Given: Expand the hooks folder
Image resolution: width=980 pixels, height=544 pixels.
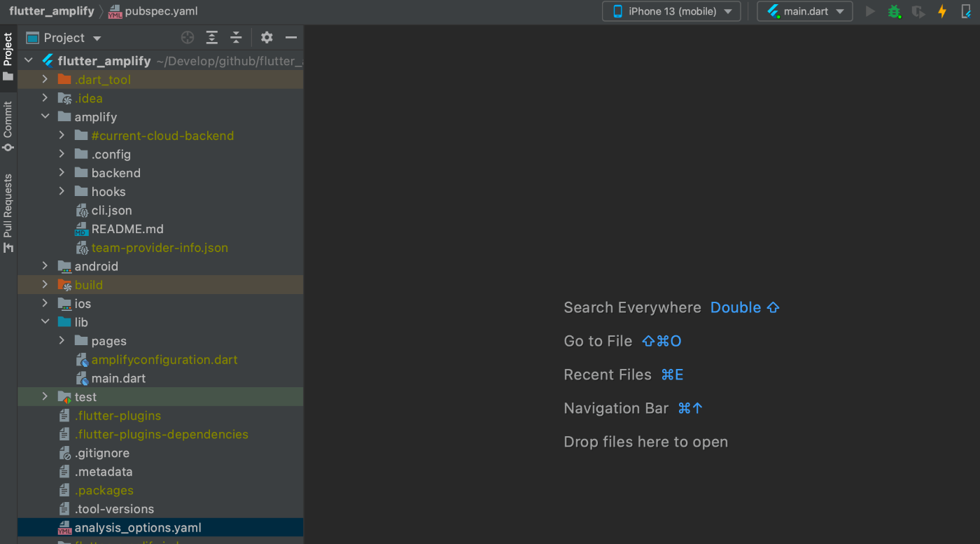Looking at the screenshot, I should 62,192.
